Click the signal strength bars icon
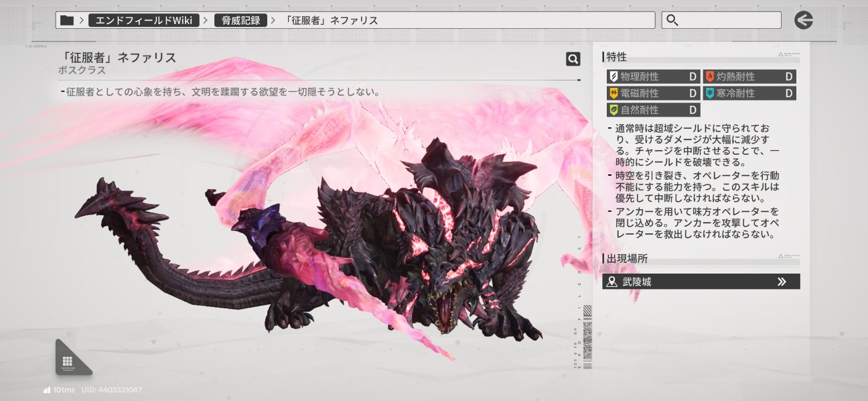This screenshot has width=868, height=401. click(48, 390)
